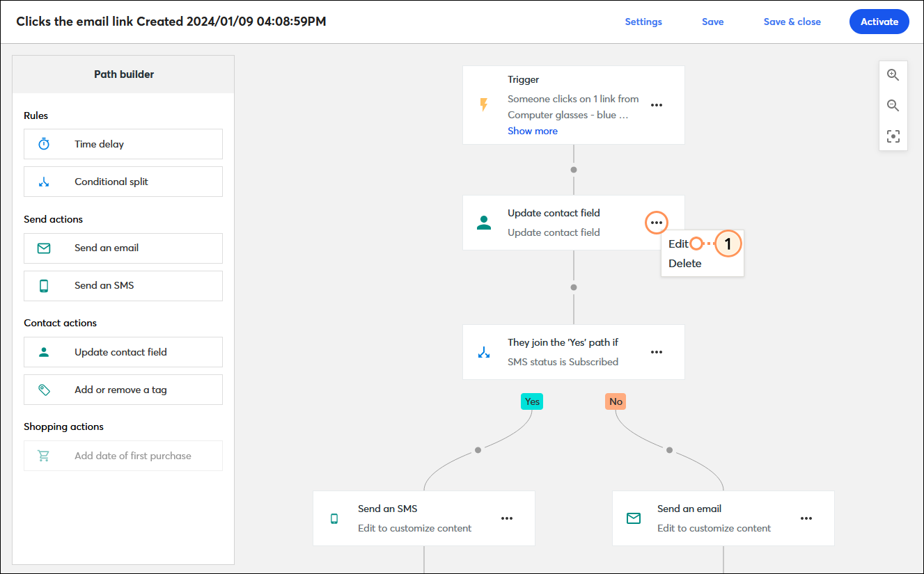Save the automation path
The width and height of the screenshot is (924, 574).
click(713, 22)
